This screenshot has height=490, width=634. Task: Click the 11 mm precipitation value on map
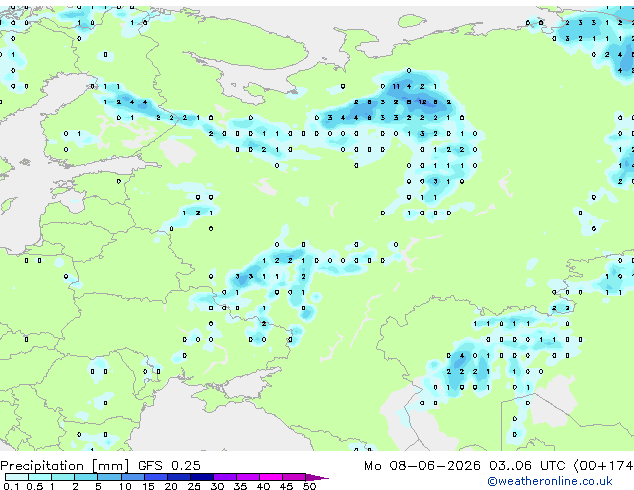pos(396,87)
